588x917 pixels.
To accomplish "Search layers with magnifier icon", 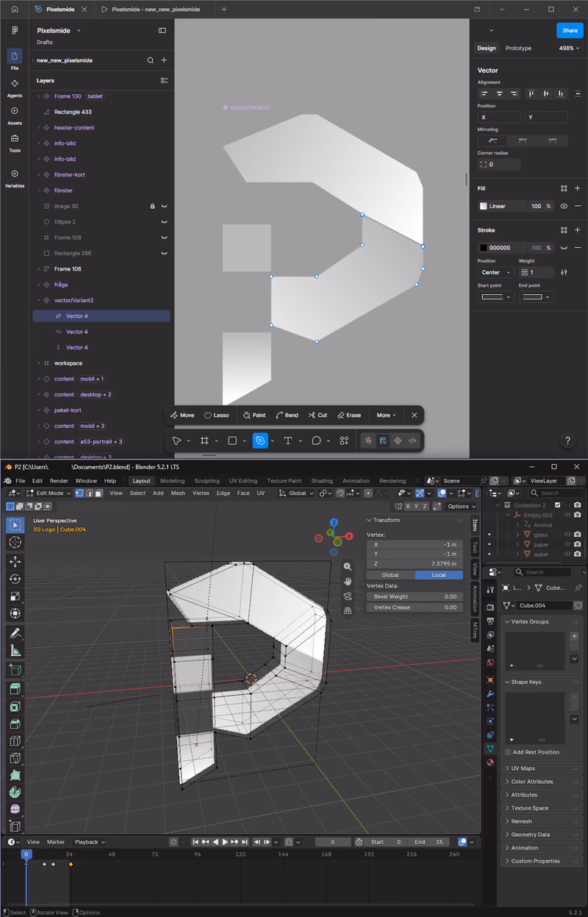I will coord(151,60).
